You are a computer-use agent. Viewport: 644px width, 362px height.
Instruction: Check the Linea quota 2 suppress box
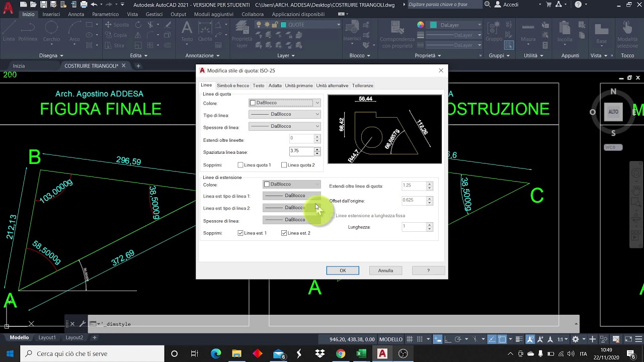(284, 165)
